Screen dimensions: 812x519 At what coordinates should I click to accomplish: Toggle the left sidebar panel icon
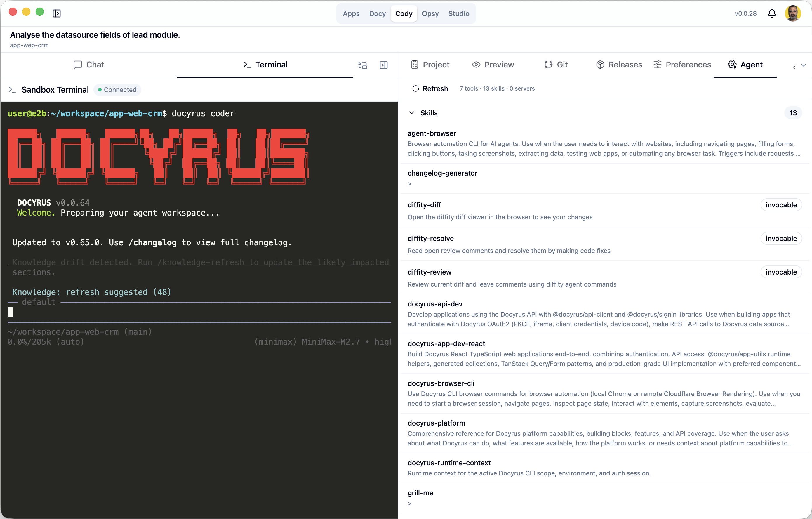click(57, 13)
